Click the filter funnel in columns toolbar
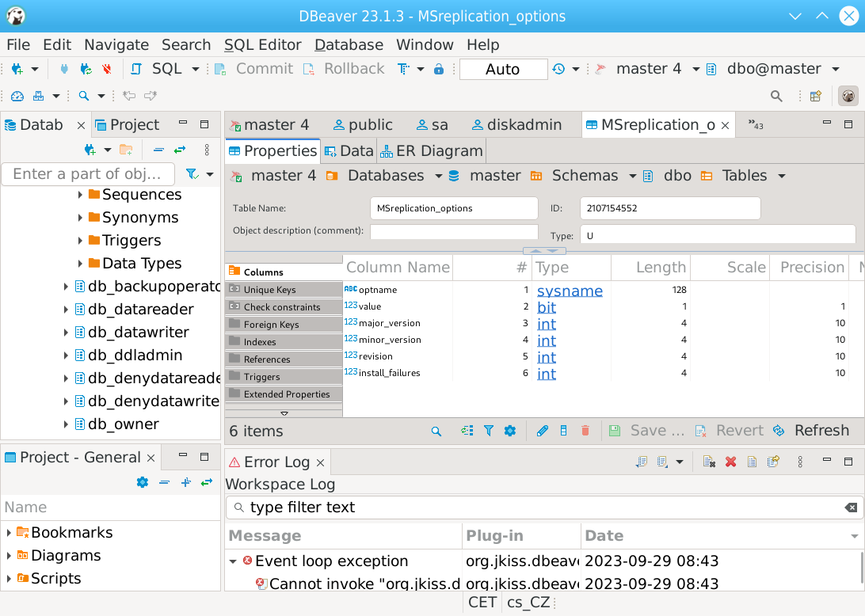The height and width of the screenshot is (616, 865). [x=489, y=431]
